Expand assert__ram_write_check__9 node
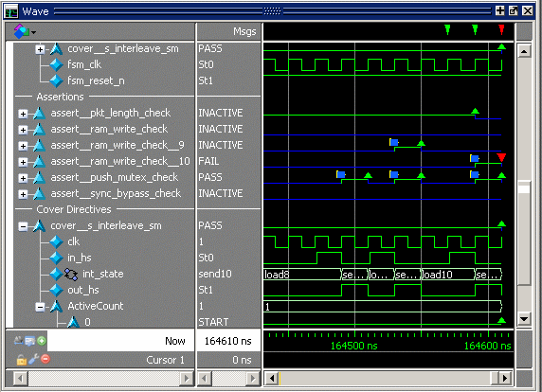The image size is (542, 392). point(23,146)
